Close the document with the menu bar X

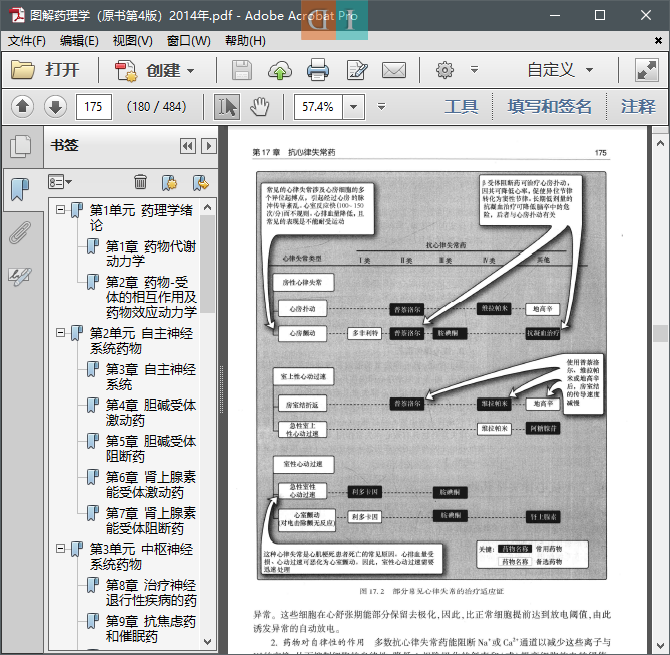658,41
